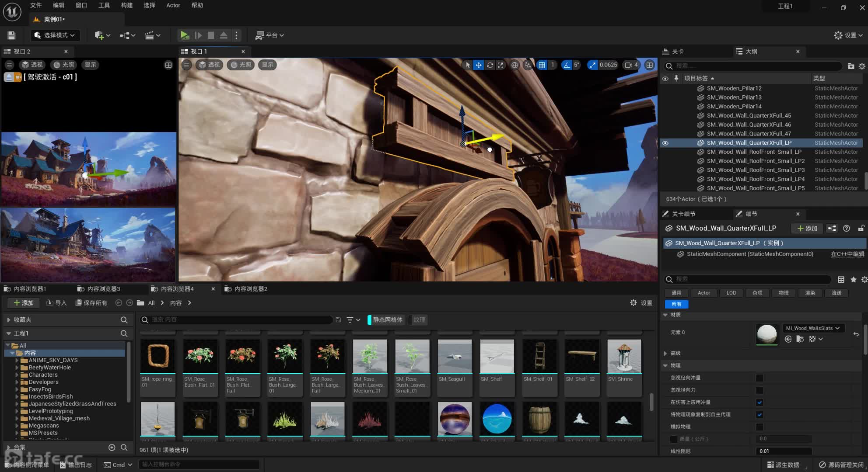Collapse the 物理 section in details
Image resolution: width=868 pixels, height=472 pixels.
click(665, 365)
